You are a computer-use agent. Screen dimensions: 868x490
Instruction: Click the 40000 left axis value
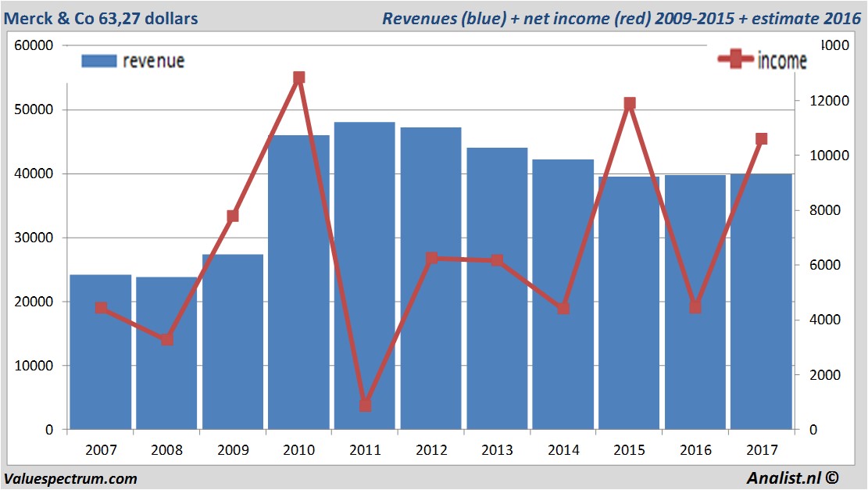pyautogui.click(x=34, y=173)
